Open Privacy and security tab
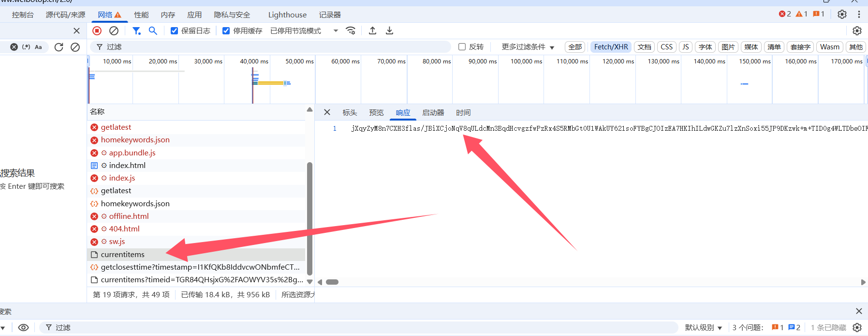Image resolution: width=868 pixels, height=336 pixels. [232, 15]
